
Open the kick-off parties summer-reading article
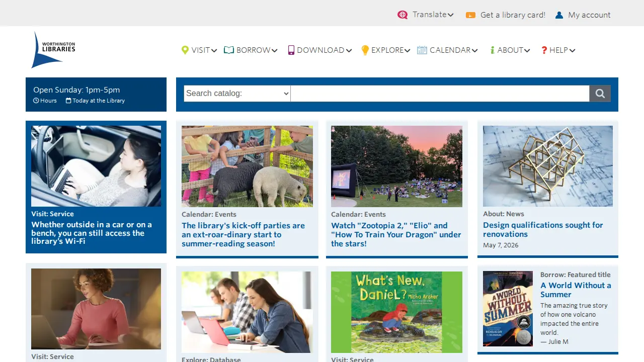click(x=244, y=235)
